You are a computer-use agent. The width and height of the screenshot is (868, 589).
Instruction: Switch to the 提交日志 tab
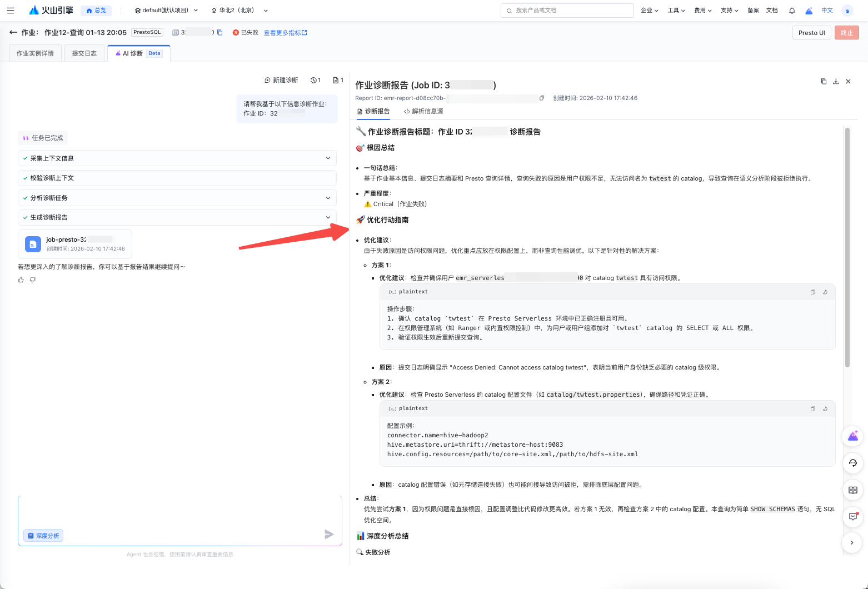[84, 53]
